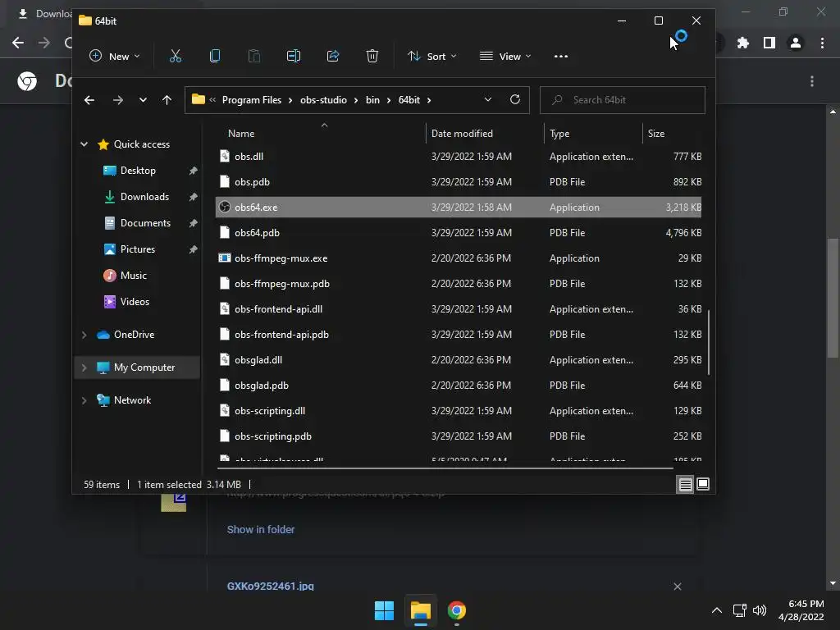The width and height of the screenshot is (840, 630).
Task: Select the obs-scripting.pdb file
Action: click(458, 436)
